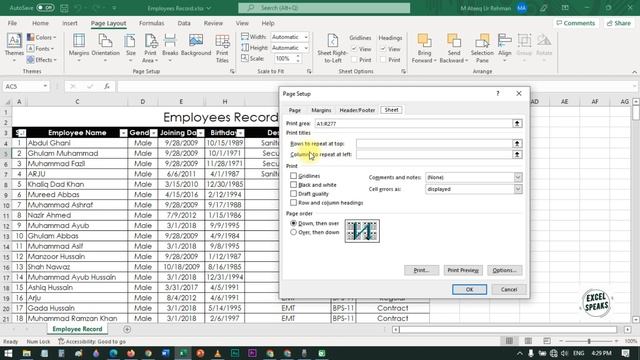Open Windows Start menu

[8, 353]
